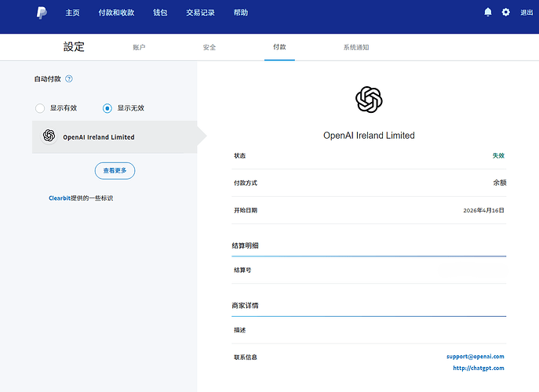This screenshot has height=392, width=539.
Task: Click the help question mark beside 自动付款
Action: (x=69, y=78)
